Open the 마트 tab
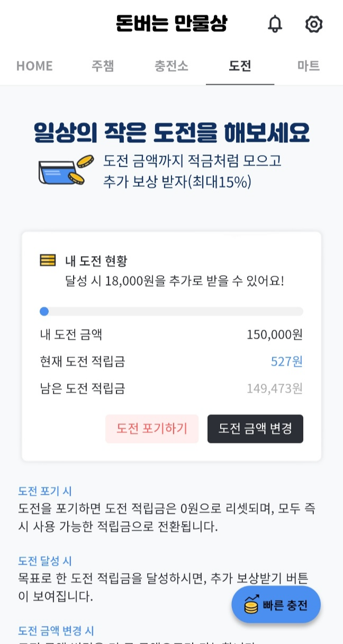Screen dimensions: 343x644 point(309,66)
